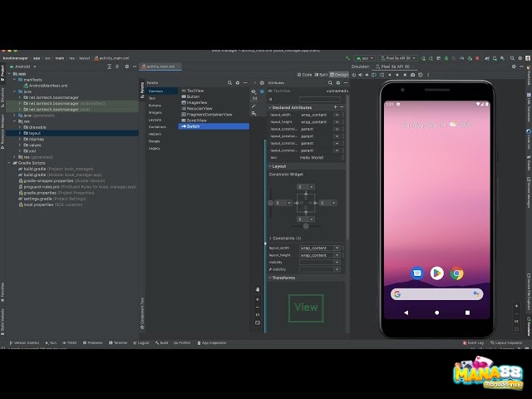Toggle left constraint anchor in constraint widget
Viewport: 532px width, 399px height.
click(297, 203)
